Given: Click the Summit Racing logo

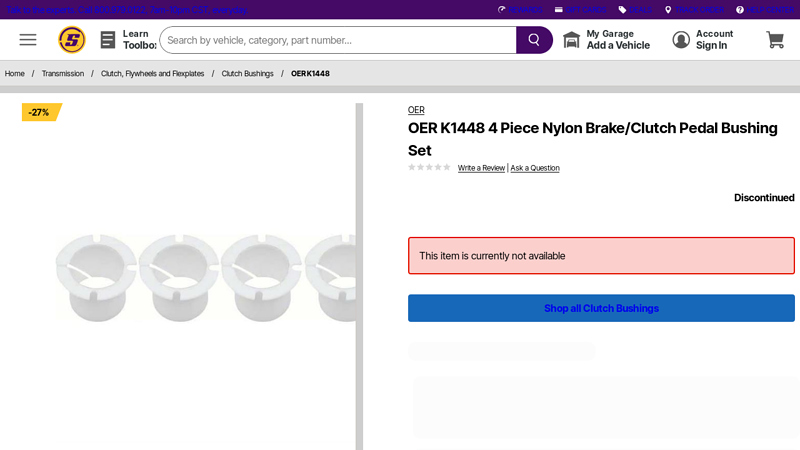Looking at the screenshot, I should coord(72,40).
